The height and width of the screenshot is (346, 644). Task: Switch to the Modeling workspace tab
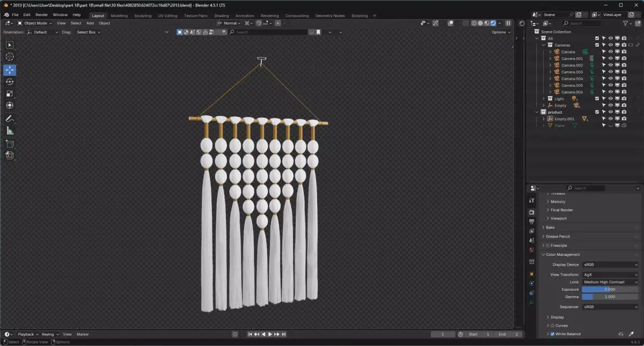click(119, 16)
